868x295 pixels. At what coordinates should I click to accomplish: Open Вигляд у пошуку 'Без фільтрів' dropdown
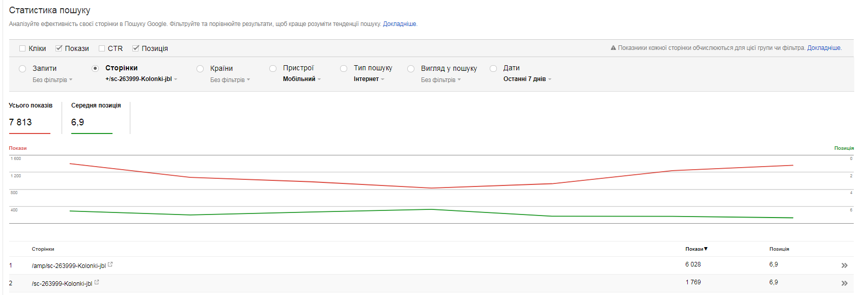click(x=441, y=80)
